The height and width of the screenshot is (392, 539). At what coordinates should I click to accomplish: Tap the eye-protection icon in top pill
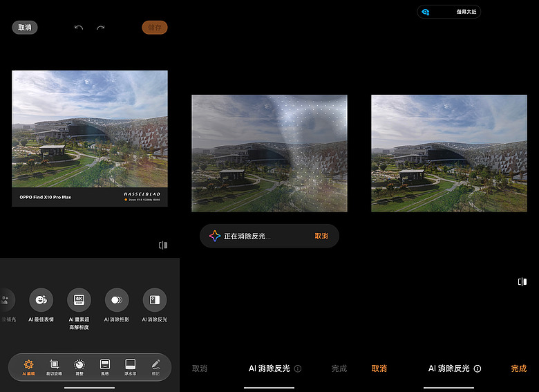(426, 12)
